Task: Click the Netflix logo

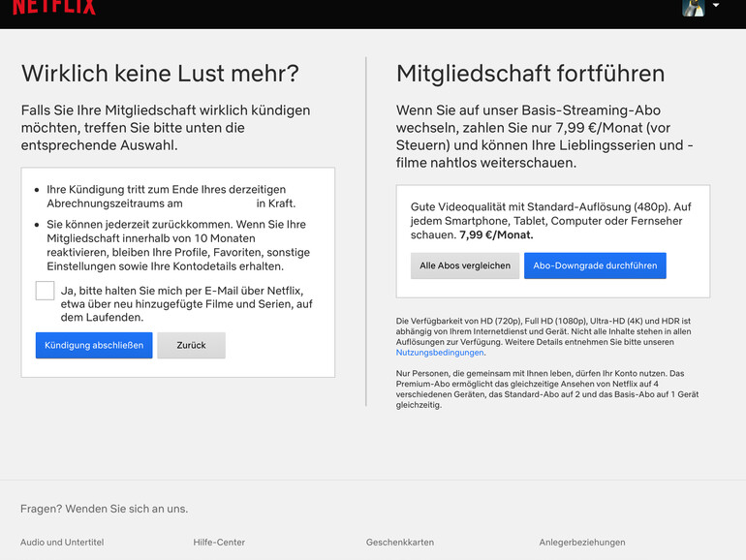Action: pyautogui.click(x=53, y=7)
